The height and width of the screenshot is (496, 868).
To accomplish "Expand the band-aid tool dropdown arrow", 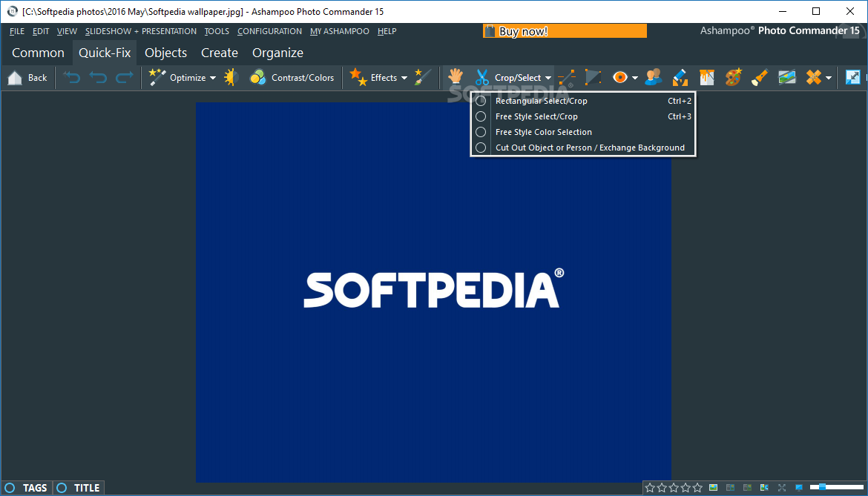I will pyautogui.click(x=828, y=78).
